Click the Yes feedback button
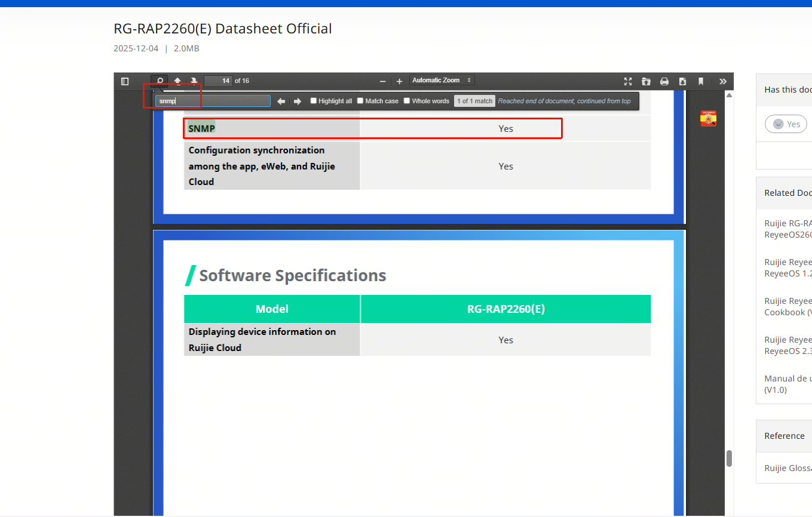Image resolution: width=812 pixels, height=517 pixels. click(x=786, y=124)
